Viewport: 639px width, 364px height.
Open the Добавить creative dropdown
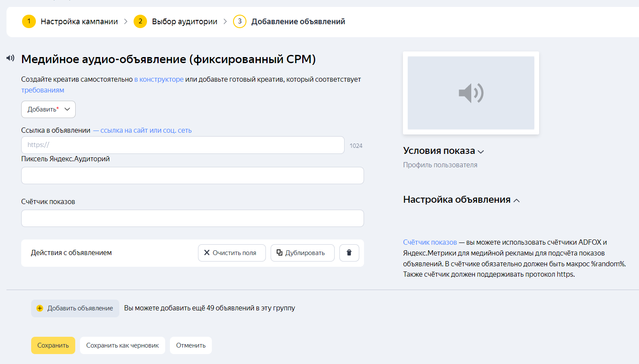click(x=48, y=109)
